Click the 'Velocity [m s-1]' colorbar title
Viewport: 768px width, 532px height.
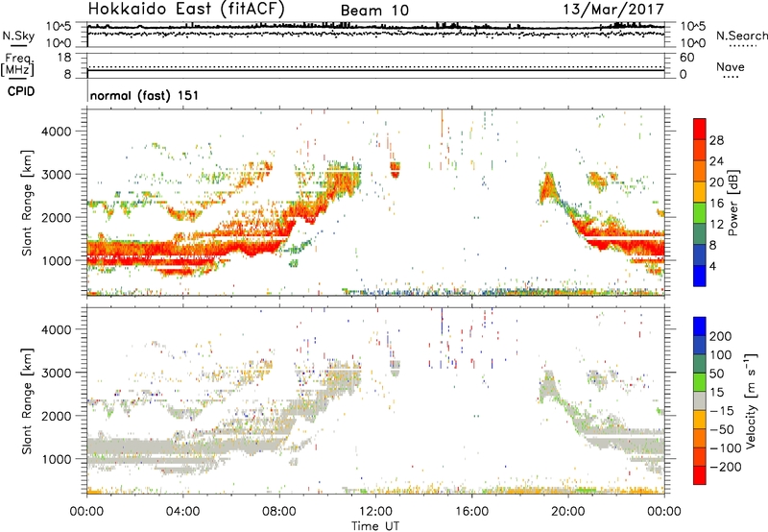click(x=751, y=400)
